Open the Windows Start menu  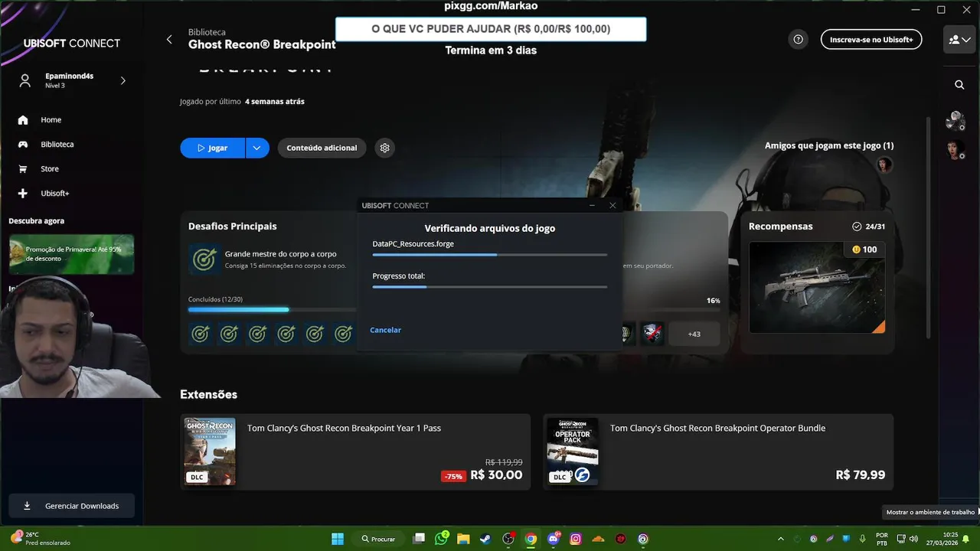point(338,539)
